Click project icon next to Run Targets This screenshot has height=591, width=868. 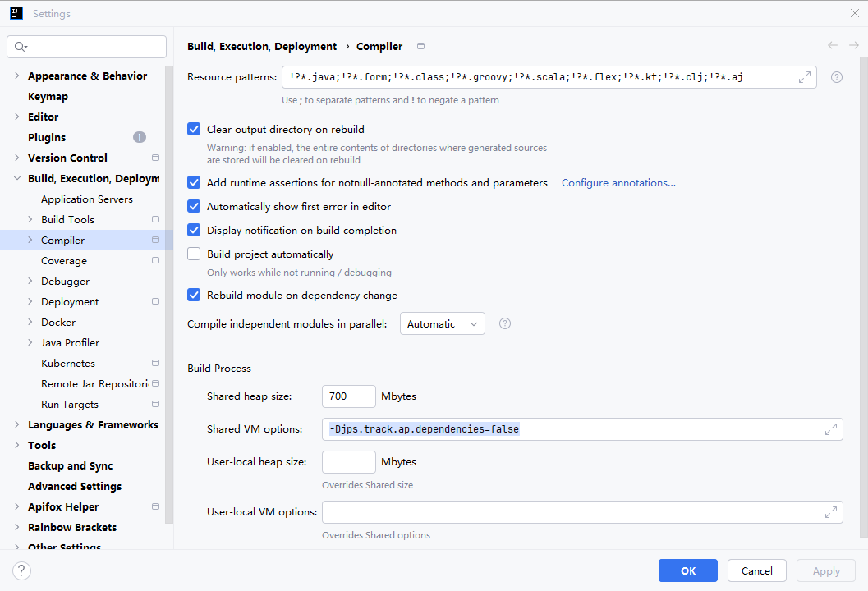155,404
